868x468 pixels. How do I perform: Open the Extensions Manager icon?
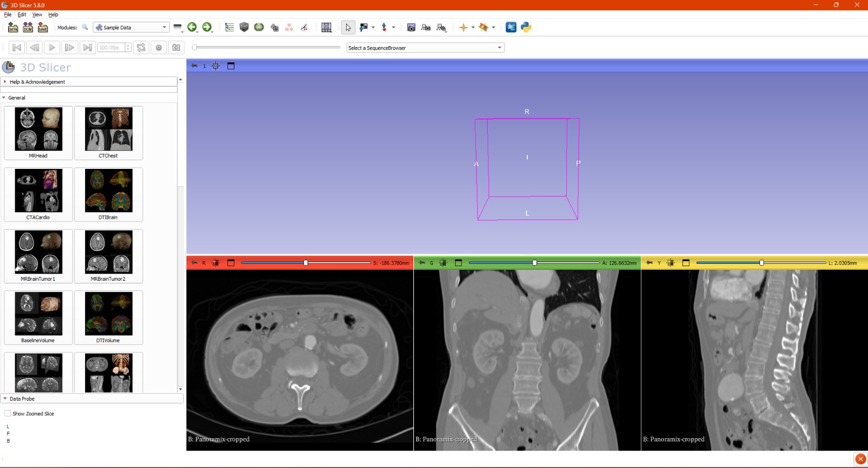[x=511, y=27]
